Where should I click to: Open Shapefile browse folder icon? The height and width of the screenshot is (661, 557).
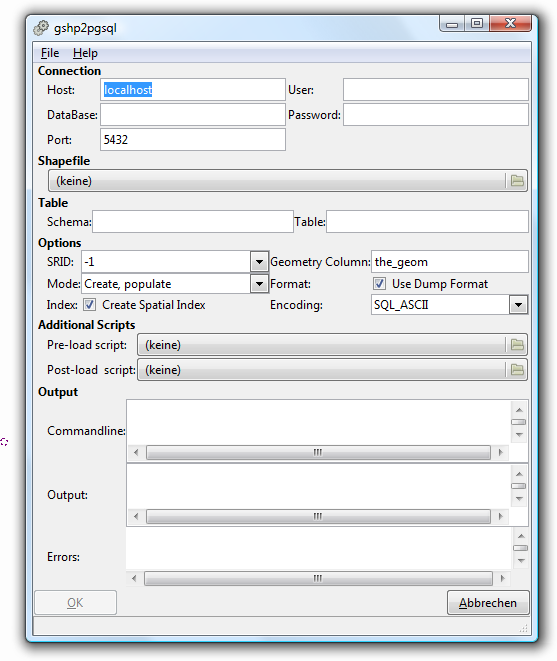point(517,181)
